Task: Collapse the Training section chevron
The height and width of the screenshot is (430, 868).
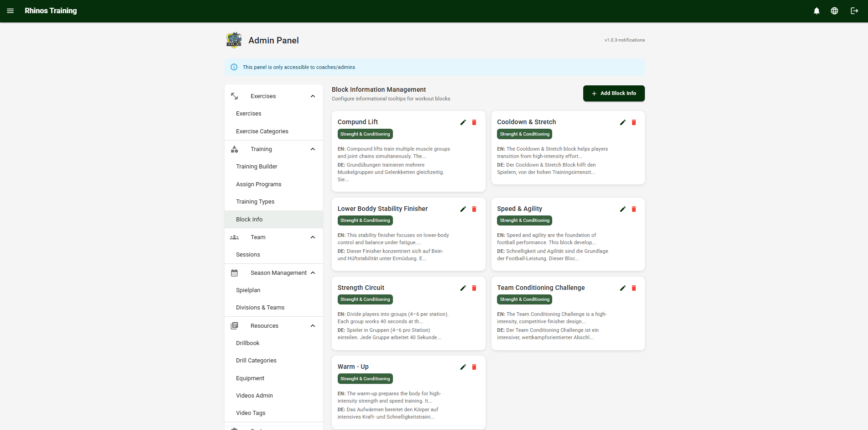Action: click(313, 149)
